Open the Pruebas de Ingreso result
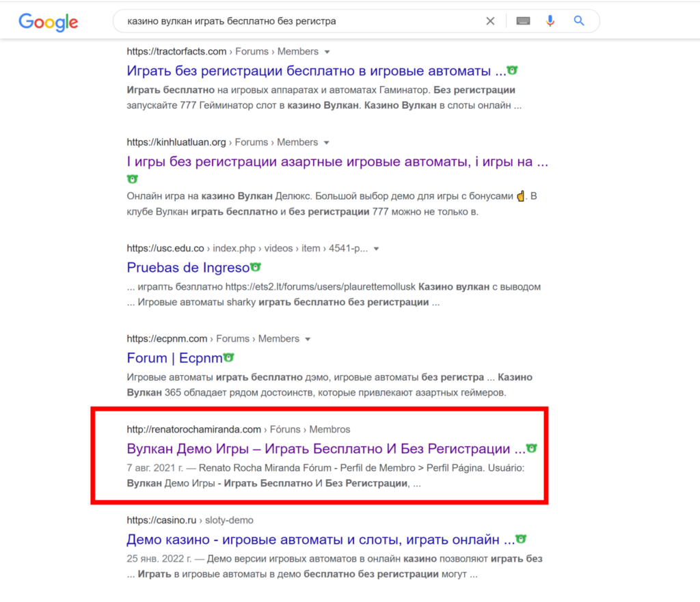700x602 pixels. pyautogui.click(x=188, y=267)
